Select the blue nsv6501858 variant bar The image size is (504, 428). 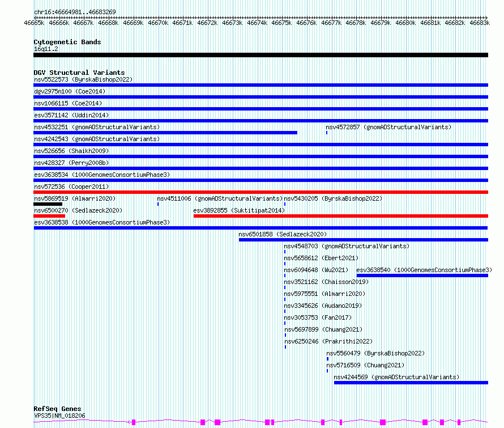coord(364,240)
